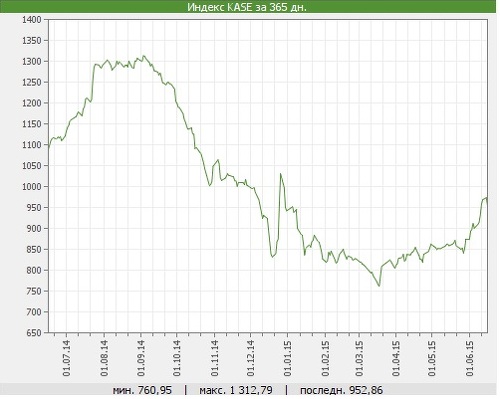
Task: Select the 01.07.14 date label
Action: point(67,358)
